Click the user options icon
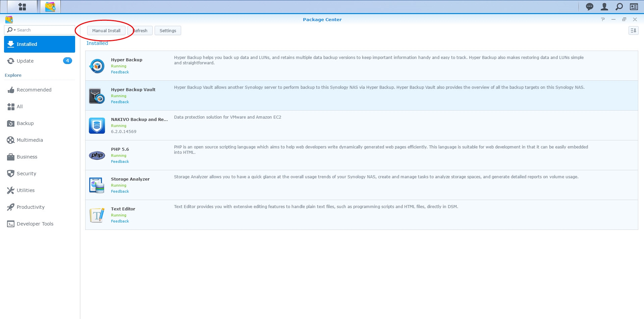Image resolution: width=644 pixels, height=319 pixels. [604, 6]
